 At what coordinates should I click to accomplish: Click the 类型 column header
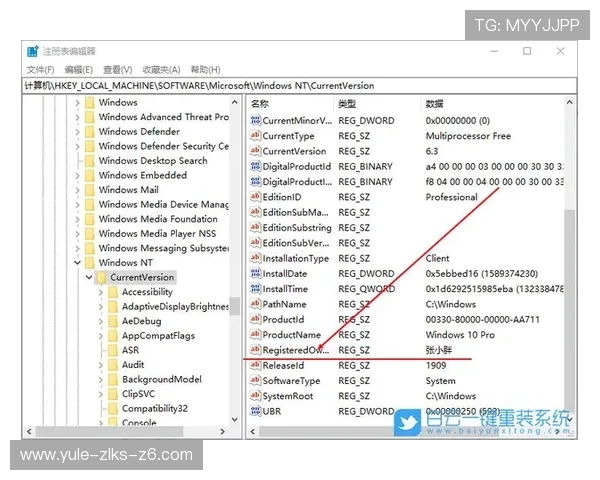pyautogui.click(x=347, y=104)
